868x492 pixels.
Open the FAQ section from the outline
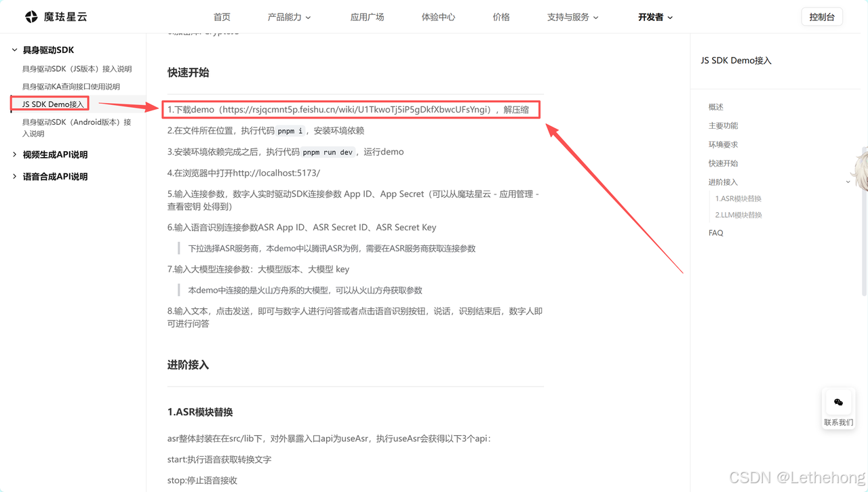pyautogui.click(x=715, y=232)
